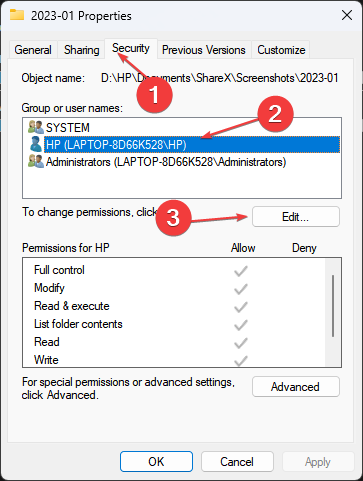Click the SYSTEM group icon
Viewport: 363px width, 481px height.
tap(36, 127)
